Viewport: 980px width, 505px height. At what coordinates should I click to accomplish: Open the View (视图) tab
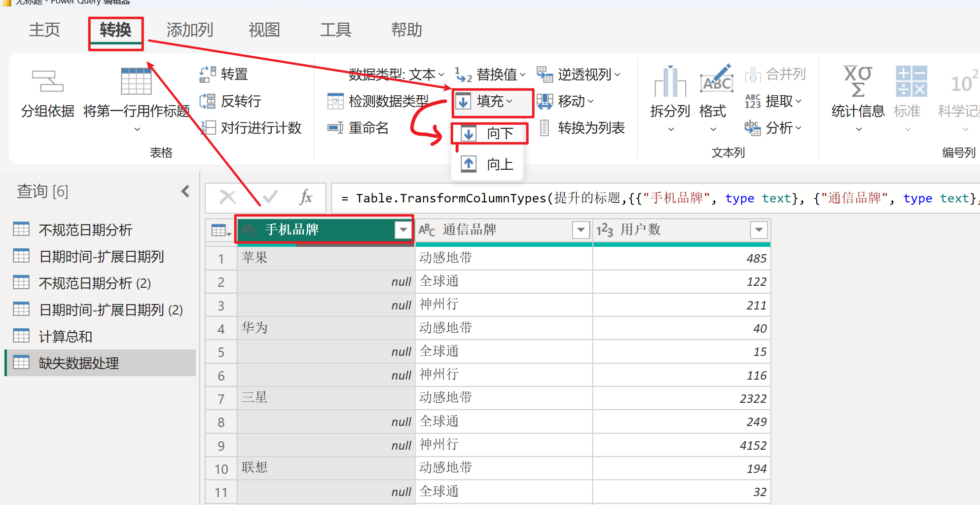coord(264,30)
